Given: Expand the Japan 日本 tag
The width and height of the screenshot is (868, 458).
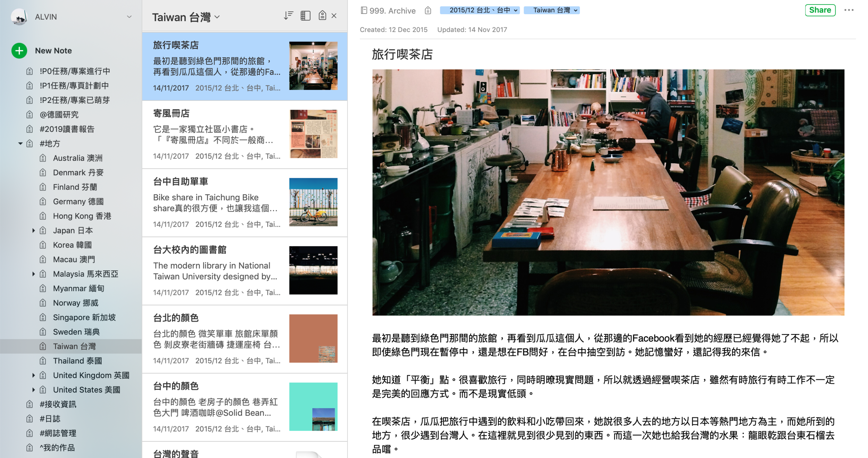Looking at the screenshot, I should (x=33, y=230).
